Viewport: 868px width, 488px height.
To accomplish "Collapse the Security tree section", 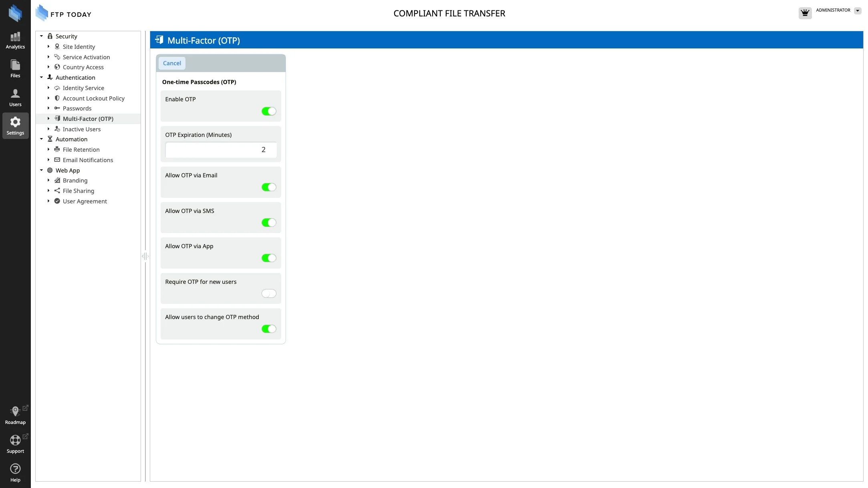I will tap(41, 36).
